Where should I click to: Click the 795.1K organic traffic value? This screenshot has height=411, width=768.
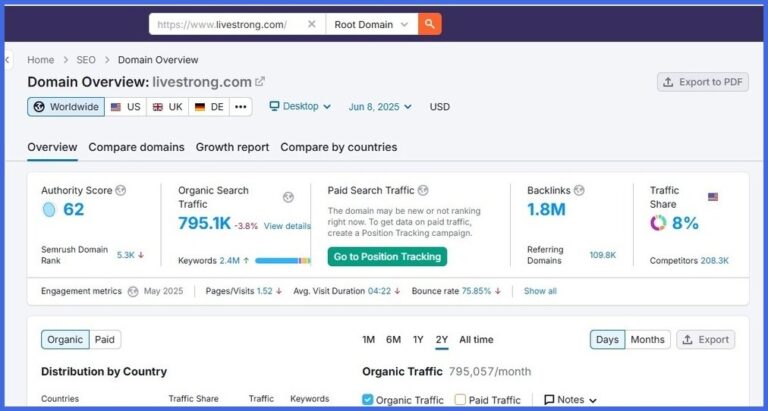(204, 223)
